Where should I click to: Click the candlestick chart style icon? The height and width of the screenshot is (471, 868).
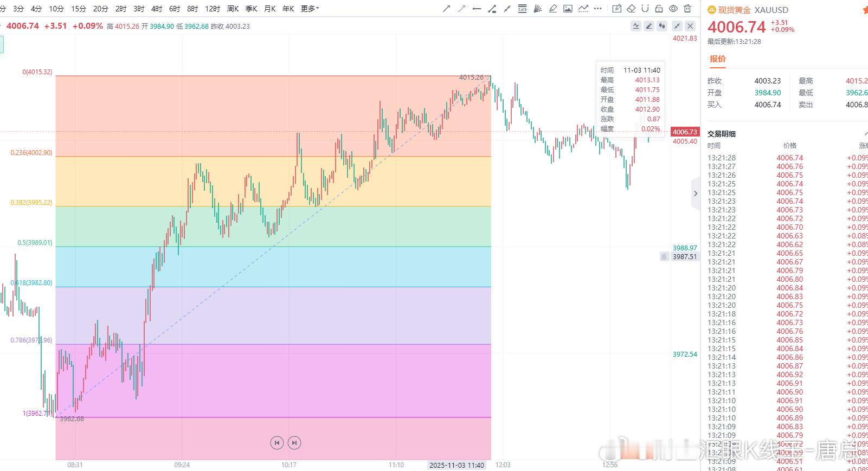(x=662, y=26)
